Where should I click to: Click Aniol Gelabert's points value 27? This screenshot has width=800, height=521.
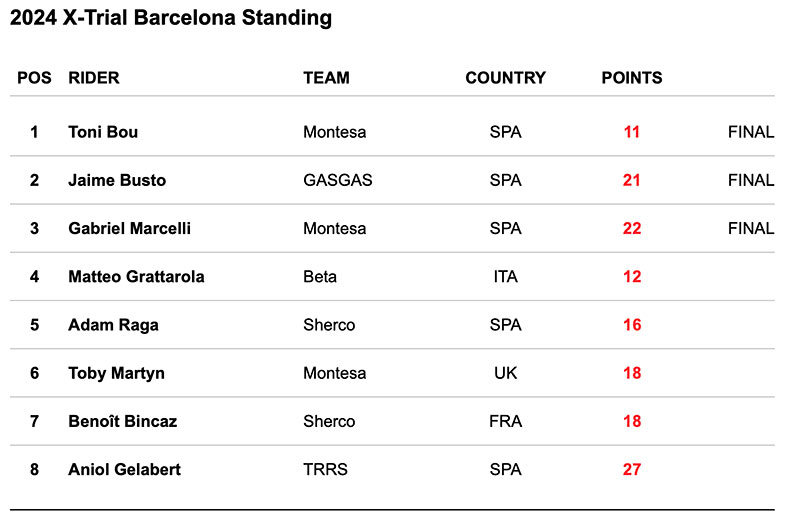631,469
